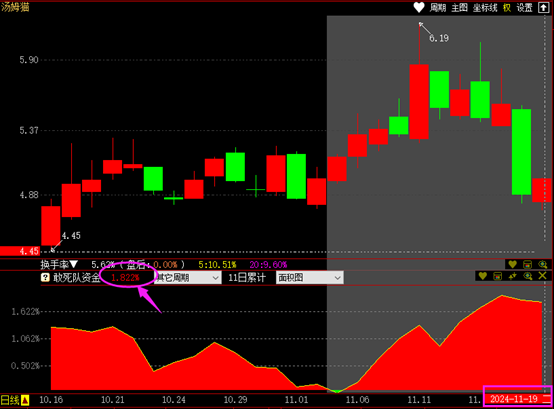Click the up-arrow box icon at top right
This screenshot has height=409, width=554.
543,7
